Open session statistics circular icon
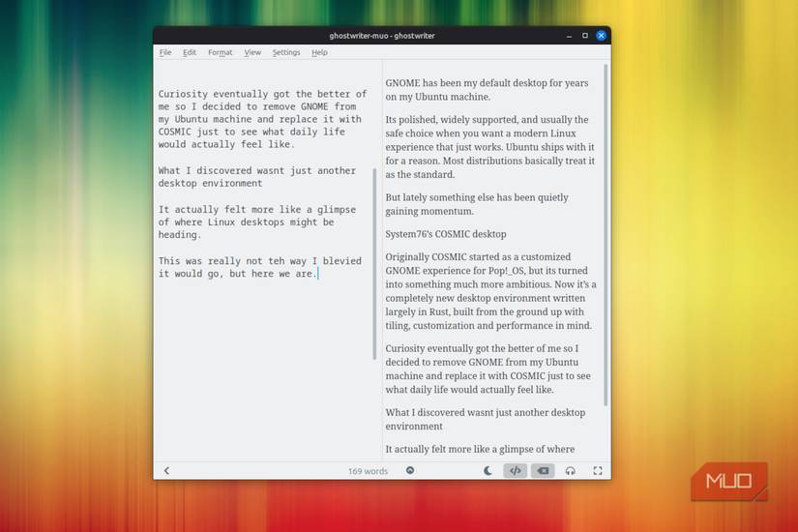 coord(410,470)
